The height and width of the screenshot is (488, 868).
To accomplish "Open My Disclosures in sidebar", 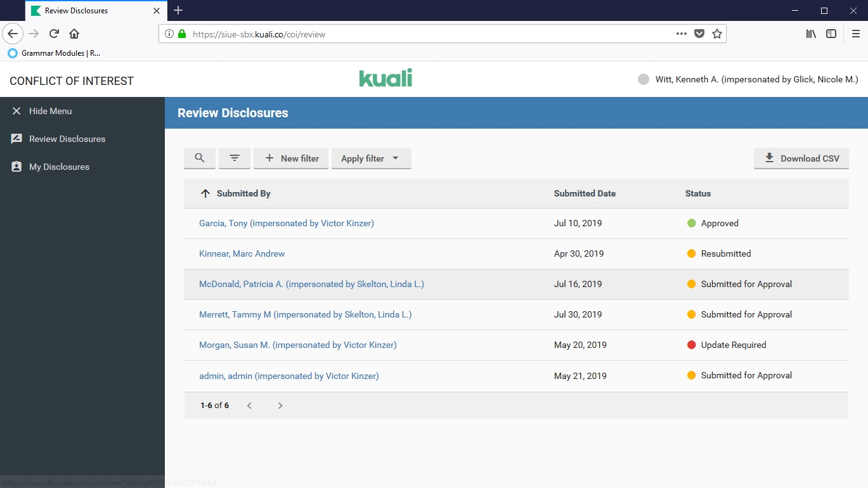I will [x=59, y=167].
